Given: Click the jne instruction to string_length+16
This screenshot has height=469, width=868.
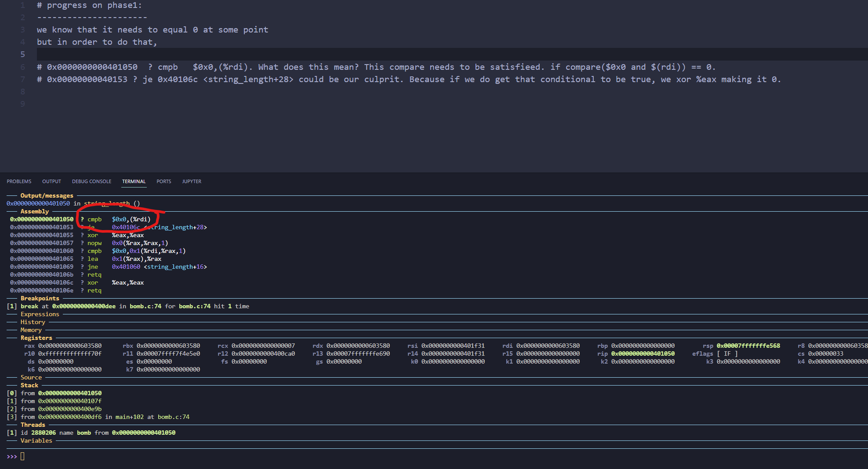Looking at the screenshot, I should [x=92, y=267].
